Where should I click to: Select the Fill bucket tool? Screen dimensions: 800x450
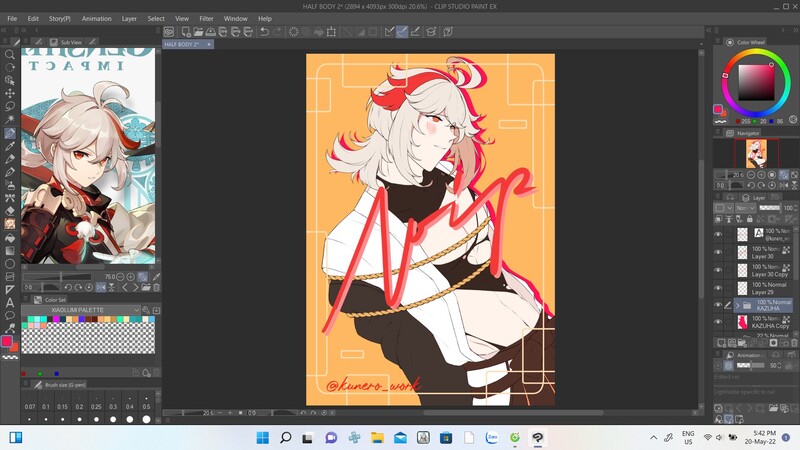pyautogui.click(x=10, y=238)
